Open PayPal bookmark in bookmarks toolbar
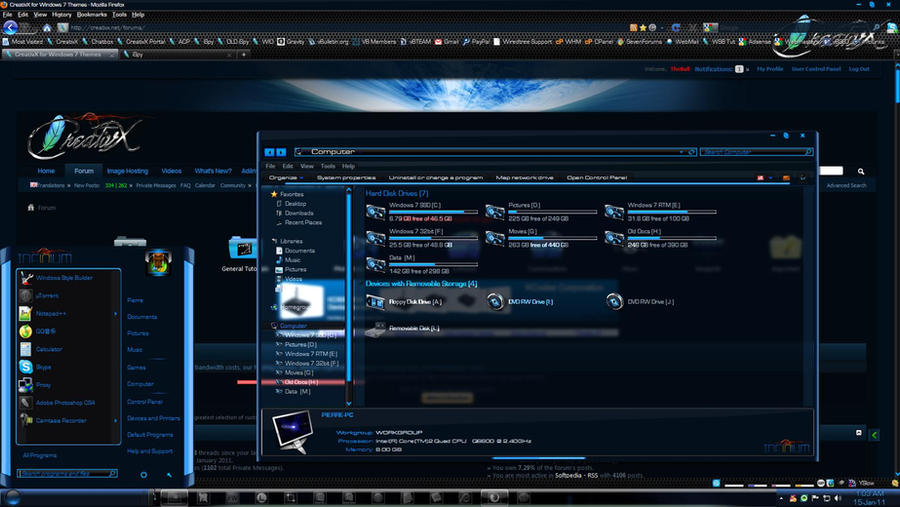900x507 pixels. point(476,41)
